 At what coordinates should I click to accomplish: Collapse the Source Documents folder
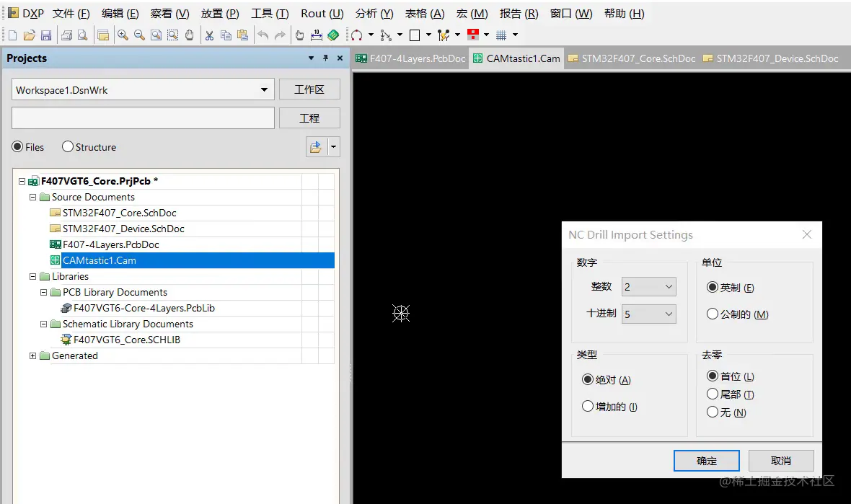(x=33, y=197)
